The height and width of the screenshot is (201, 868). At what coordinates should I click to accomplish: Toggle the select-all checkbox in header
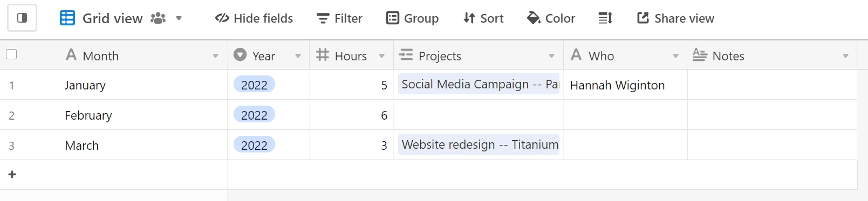tap(11, 54)
